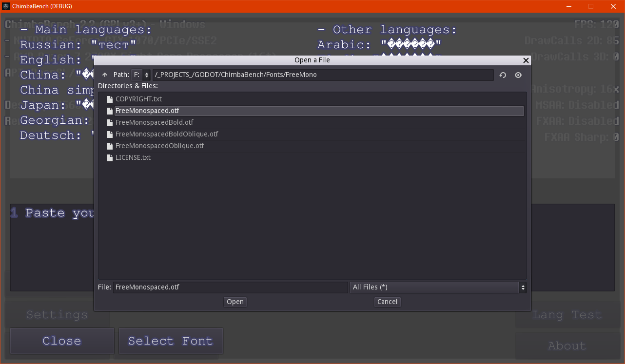Close the Open a File dialog
625x364 pixels.
click(526, 60)
